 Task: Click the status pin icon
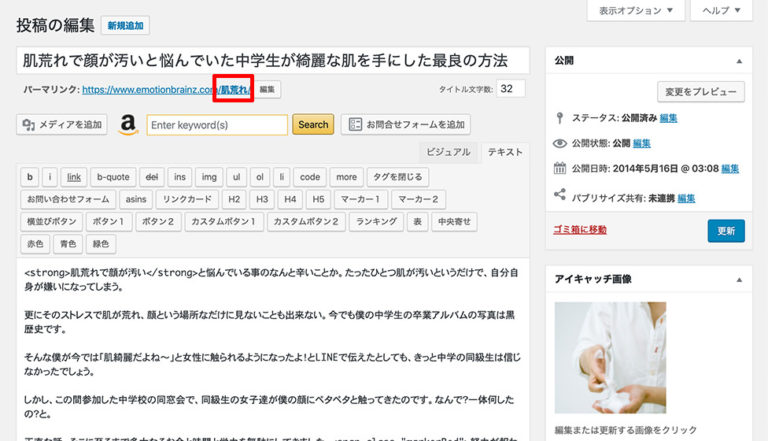tap(560, 118)
